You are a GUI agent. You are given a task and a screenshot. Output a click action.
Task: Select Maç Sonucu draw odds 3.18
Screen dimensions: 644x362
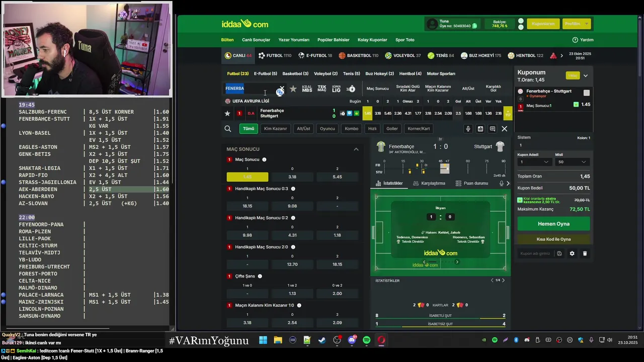pos(292,177)
